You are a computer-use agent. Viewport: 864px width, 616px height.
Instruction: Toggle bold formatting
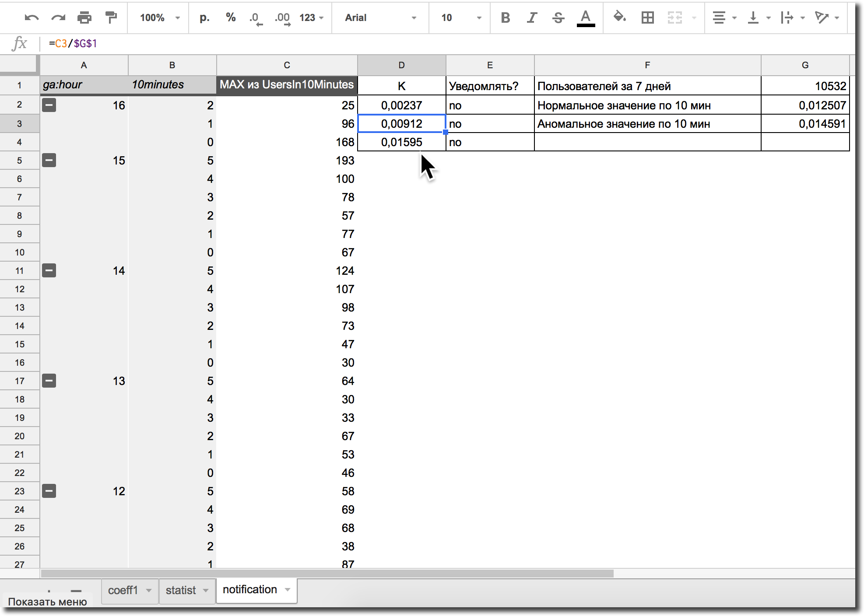[506, 18]
